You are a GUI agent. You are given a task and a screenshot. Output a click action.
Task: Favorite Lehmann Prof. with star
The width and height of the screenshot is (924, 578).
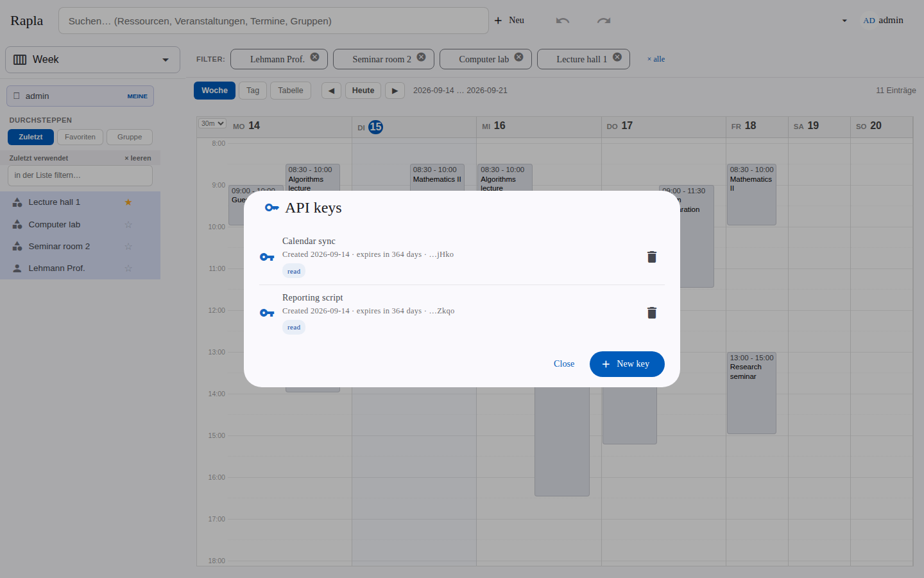[x=128, y=268]
